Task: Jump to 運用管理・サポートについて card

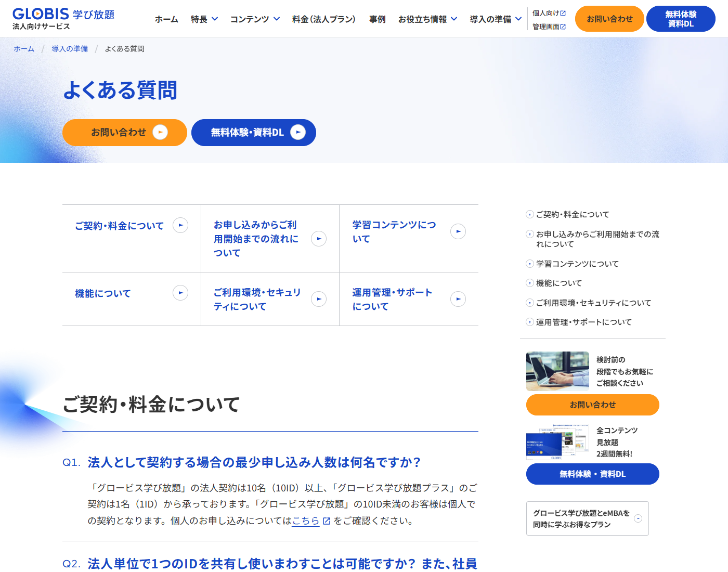Action: pos(409,299)
